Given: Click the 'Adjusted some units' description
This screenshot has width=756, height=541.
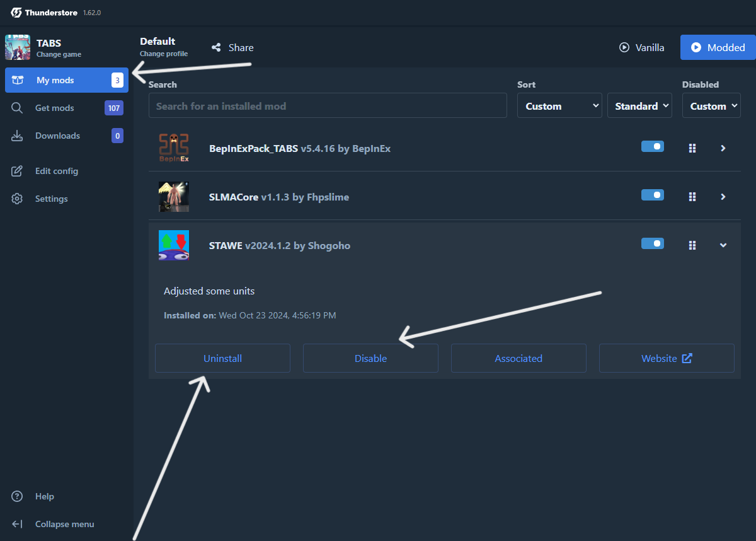Looking at the screenshot, I should 209,291.
